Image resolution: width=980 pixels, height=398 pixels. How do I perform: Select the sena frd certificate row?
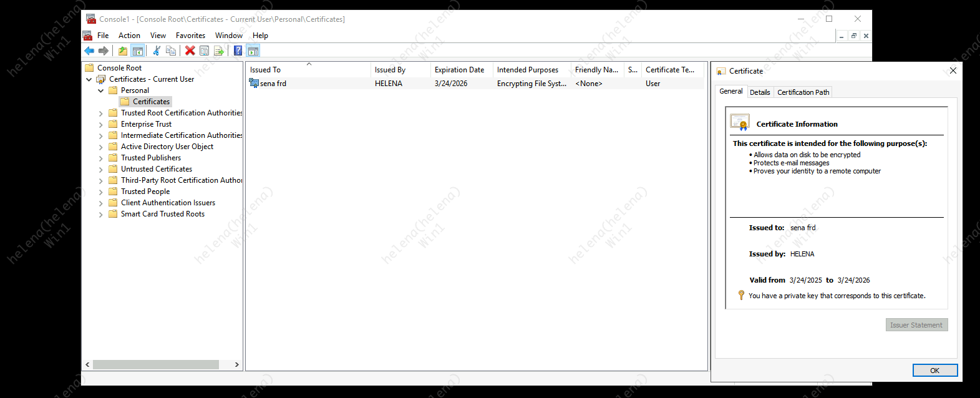click(273, 84)
